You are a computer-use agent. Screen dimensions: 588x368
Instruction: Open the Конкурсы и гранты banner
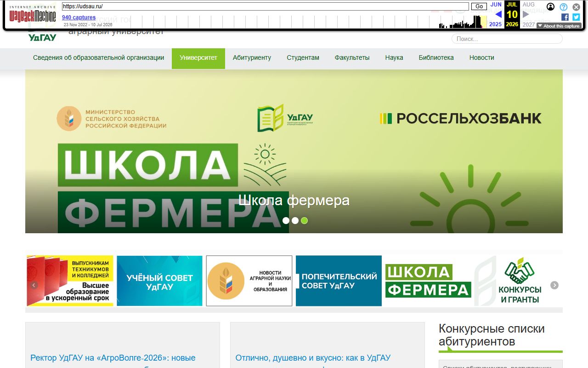518,281
